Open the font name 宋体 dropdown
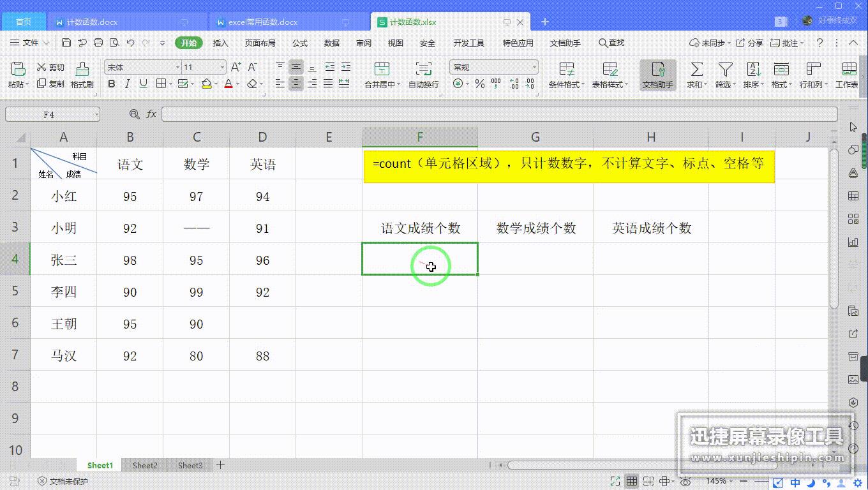Image resolution: width=868 pixels, height=490 pixels. [x=178, y=67]
